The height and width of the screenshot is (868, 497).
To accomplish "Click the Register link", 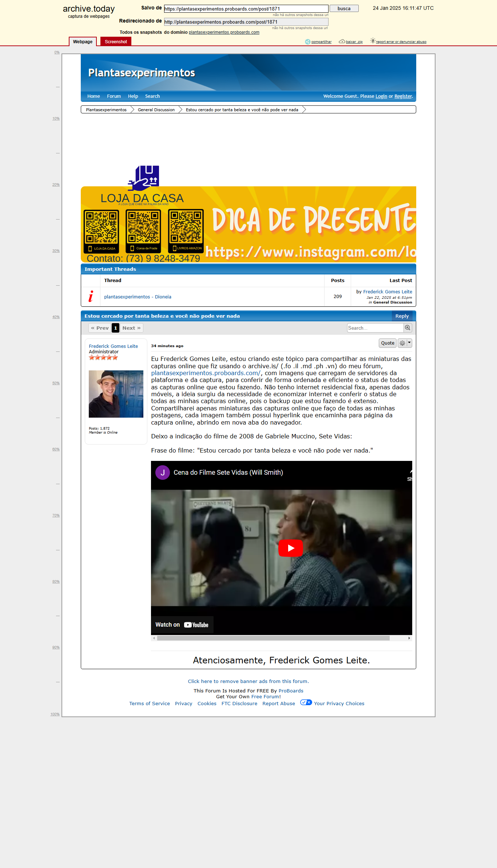I will pos(403,96).
